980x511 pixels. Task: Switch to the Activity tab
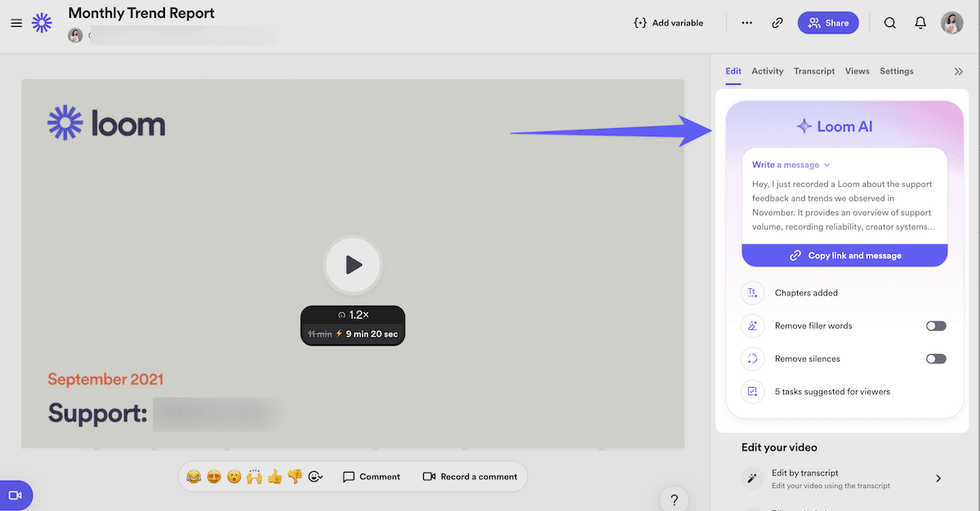[x=768, y=72]
